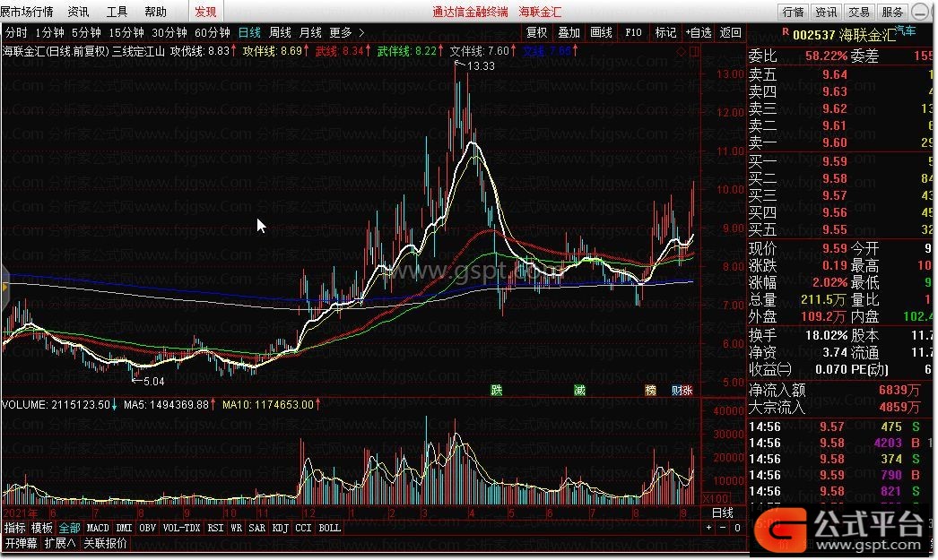938x560 pixels.
Task: Select the OBV indicator
Action: pyautogui.click(x=147, y=528)
